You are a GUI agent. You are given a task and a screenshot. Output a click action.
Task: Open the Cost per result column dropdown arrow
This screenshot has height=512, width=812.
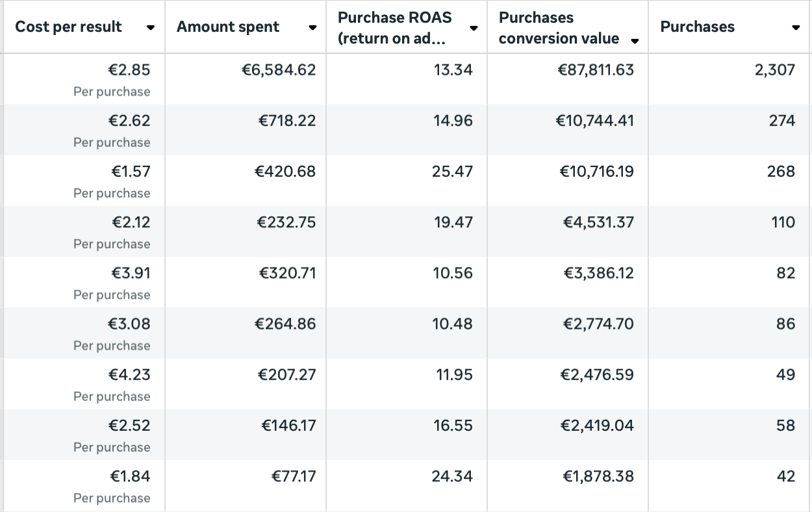pos(151,28)
